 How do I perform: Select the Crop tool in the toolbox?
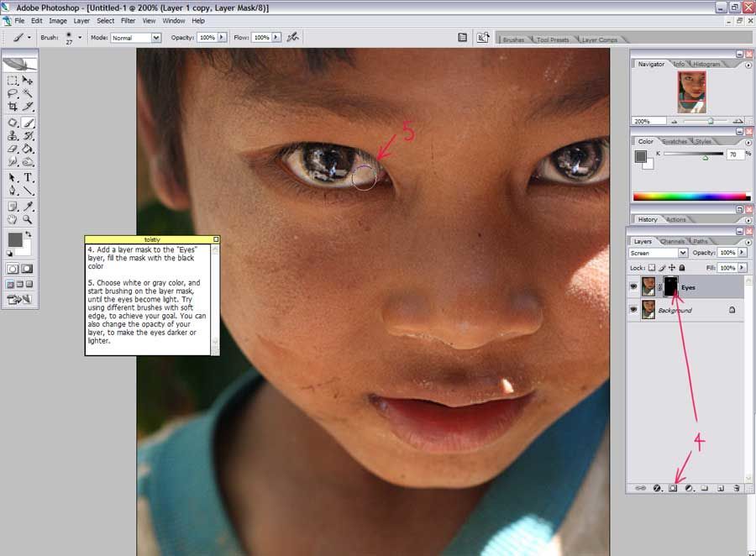13,107
